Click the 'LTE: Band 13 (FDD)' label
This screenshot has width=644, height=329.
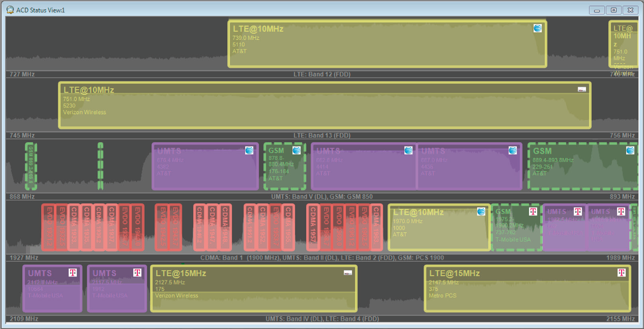click(322, 136)
